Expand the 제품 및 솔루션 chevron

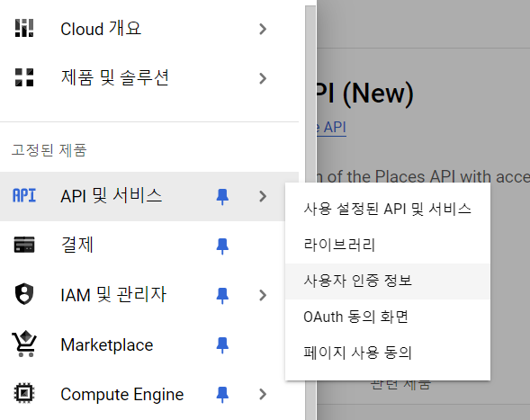click(263, 78)
